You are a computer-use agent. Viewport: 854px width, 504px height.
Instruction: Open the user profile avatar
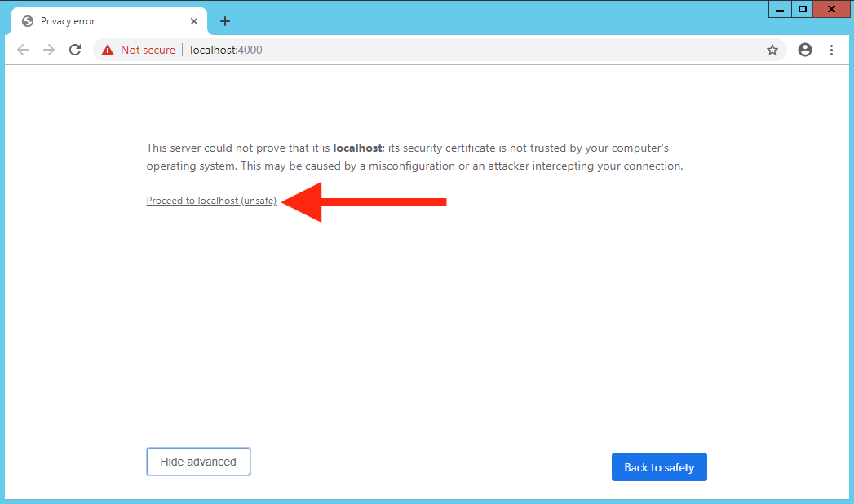click(805, 50)
